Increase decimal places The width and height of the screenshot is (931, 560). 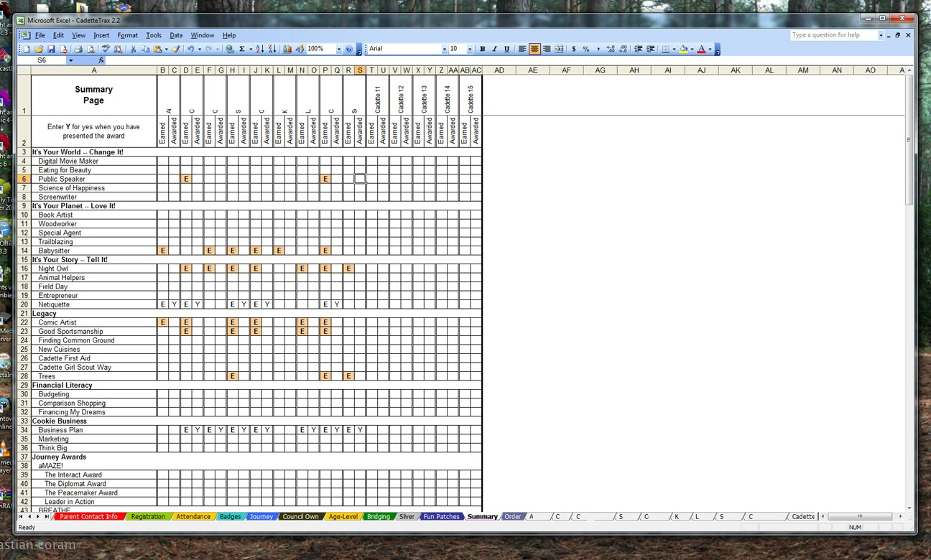610,50
